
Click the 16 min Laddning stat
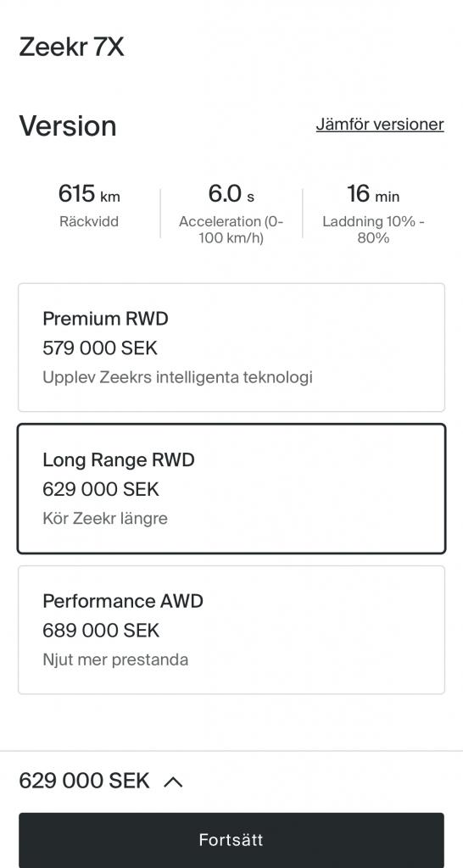pos(373,213)
